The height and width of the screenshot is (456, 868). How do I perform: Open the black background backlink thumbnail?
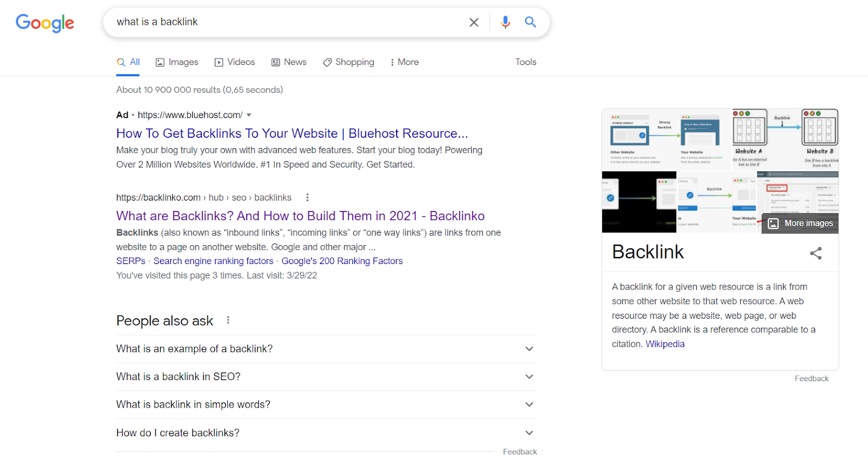click(x=639, y=202)
